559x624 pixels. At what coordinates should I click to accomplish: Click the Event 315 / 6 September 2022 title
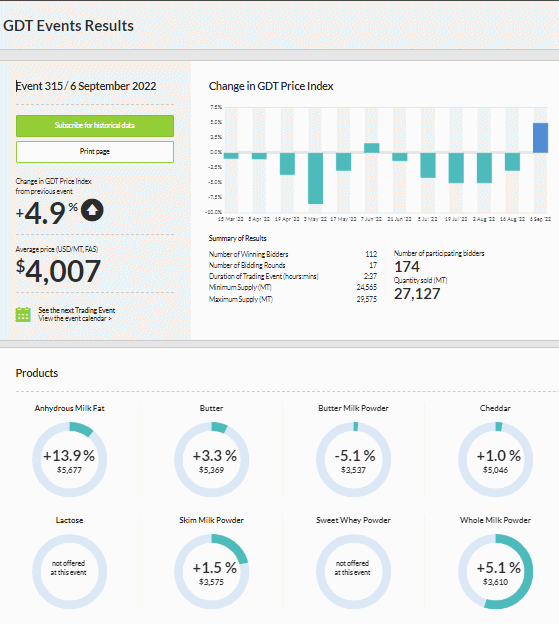86,86
